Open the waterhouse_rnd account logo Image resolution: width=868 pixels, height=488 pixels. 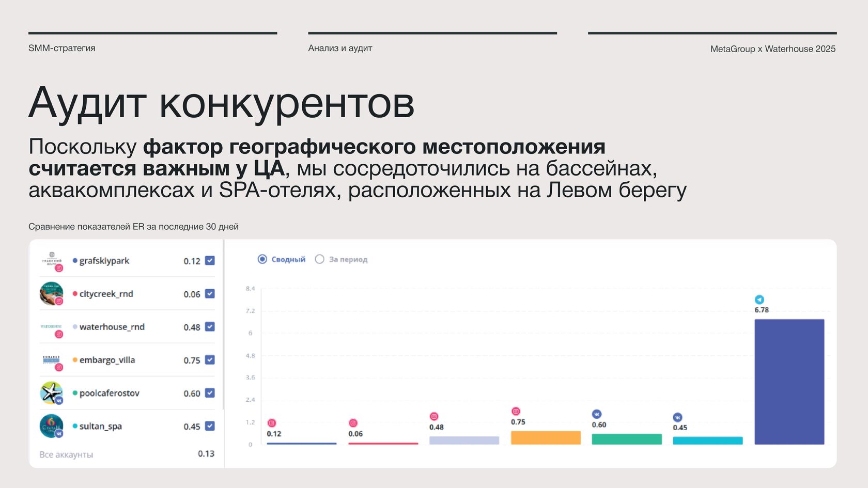coord(52,327)
